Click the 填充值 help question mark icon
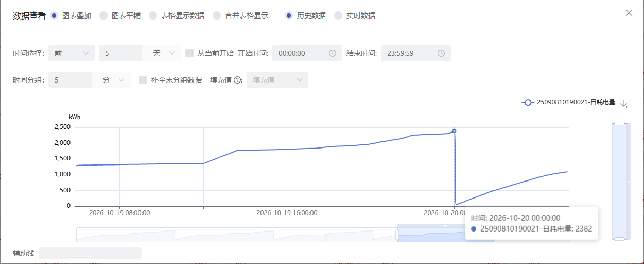The image size is (644, 264). click(x=238, y=80)
